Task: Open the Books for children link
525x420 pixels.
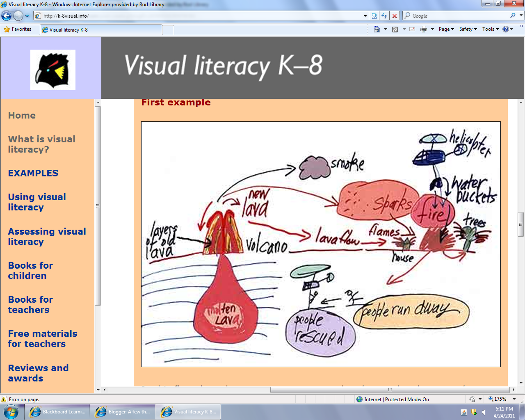Action: click(x=30, y=271)
